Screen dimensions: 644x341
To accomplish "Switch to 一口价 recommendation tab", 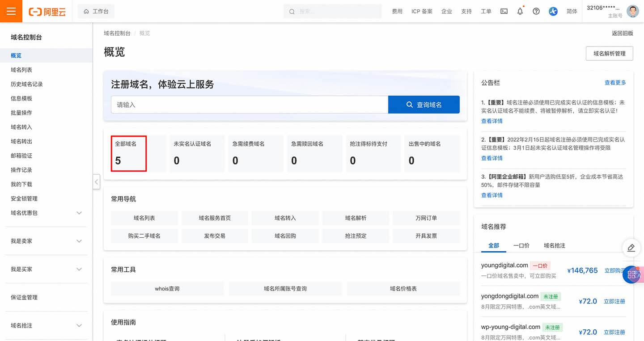I will [x=521, y=245].
